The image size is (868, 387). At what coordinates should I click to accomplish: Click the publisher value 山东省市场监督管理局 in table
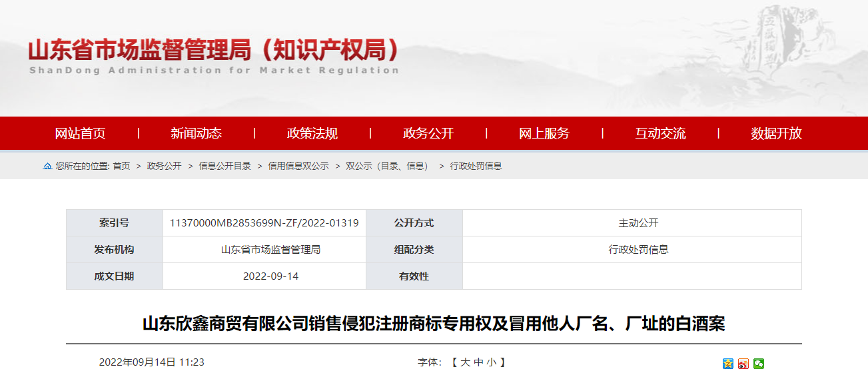click(x=270, y=250)
